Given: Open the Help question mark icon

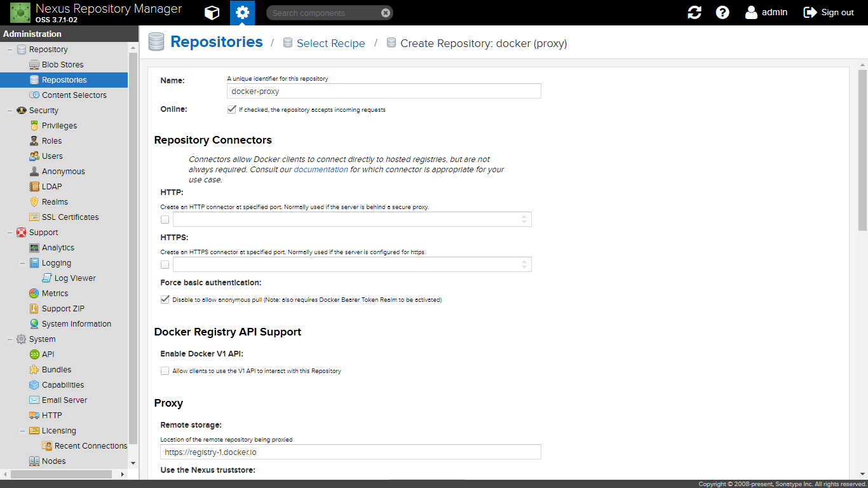Looking at the screenshot, I should (x=722, y=13).
